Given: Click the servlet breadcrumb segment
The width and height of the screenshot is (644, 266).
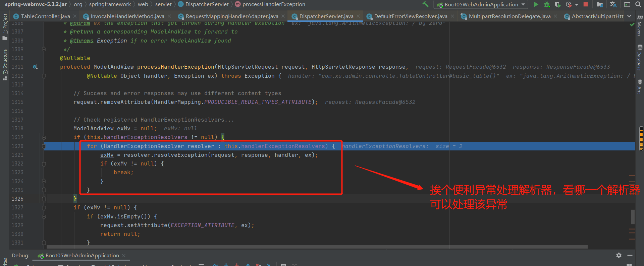Looking at the screenshot, I should [x=163, y=4].
